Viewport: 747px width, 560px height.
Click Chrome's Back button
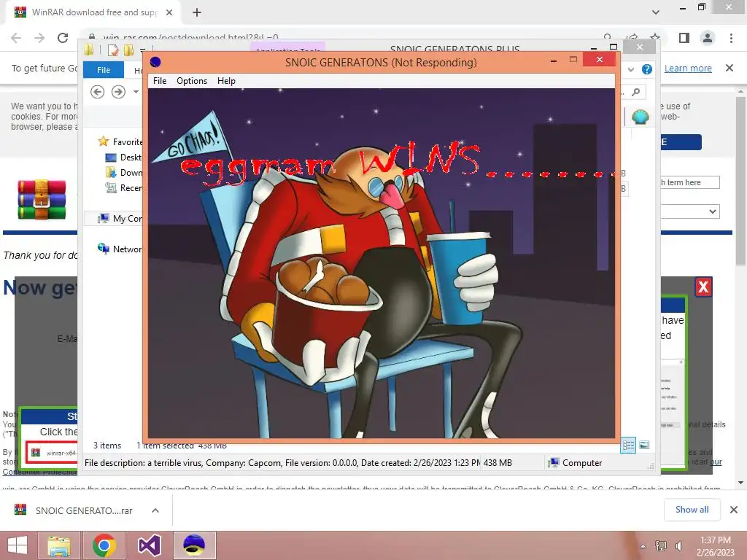pos(16,38)
